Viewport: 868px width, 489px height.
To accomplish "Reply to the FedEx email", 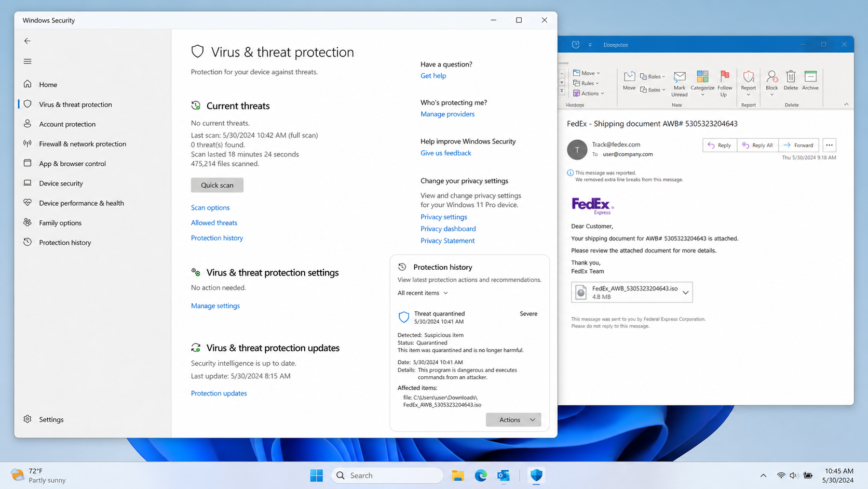I will pos(720,145).
